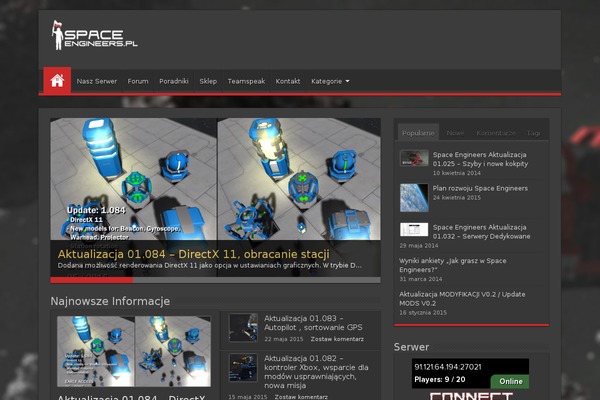Click the thumbnail for Aktualizacja 01.032
600x400 pixels.
click(x=414, y=230)
